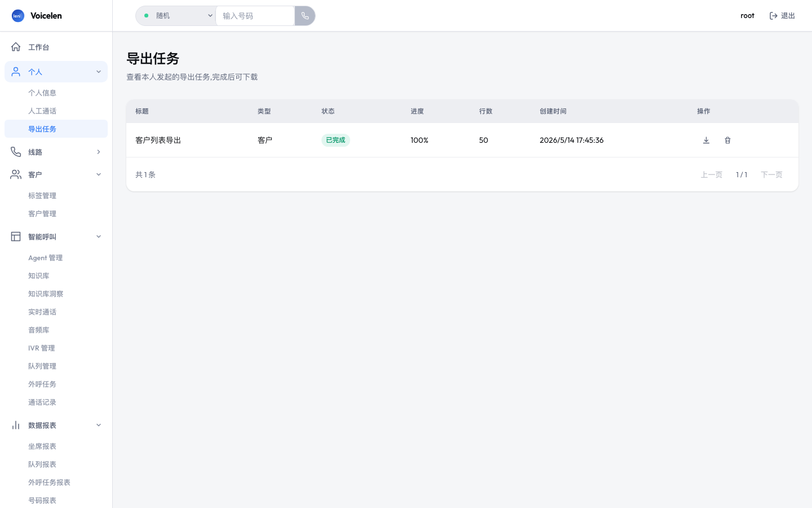Screen dimensions: 812x508
Task: Collapse the 数据报表 menu section
Action: pyautogui.click(x=99, y=425)
